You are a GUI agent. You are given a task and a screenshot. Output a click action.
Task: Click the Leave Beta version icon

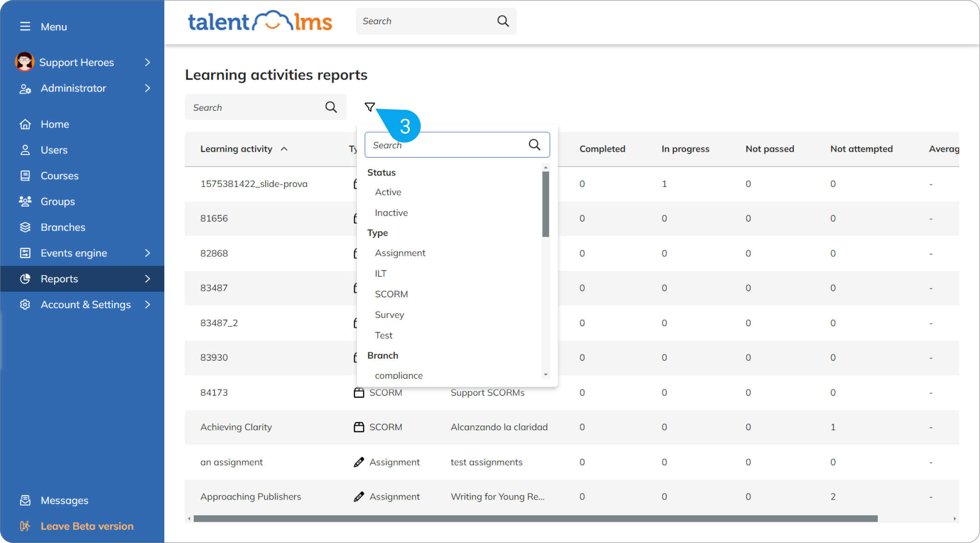tap(25, 526)
